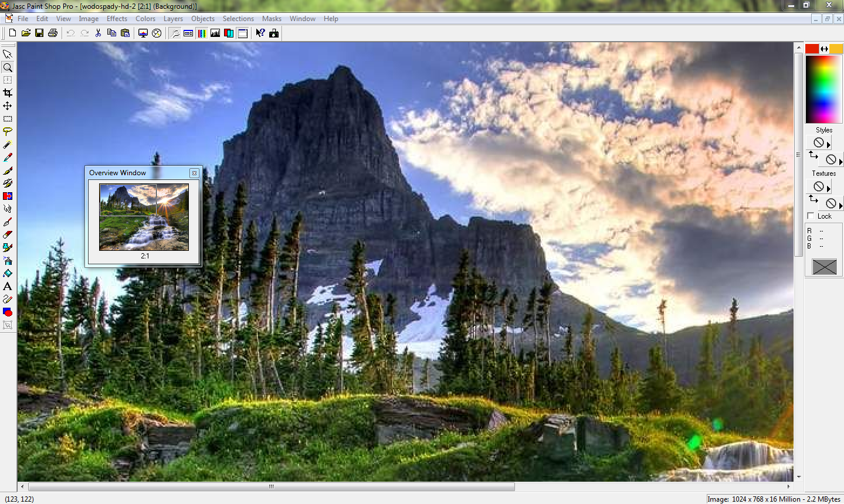
Task: Select the Eraser tool
Action: (x=8, y=234)
